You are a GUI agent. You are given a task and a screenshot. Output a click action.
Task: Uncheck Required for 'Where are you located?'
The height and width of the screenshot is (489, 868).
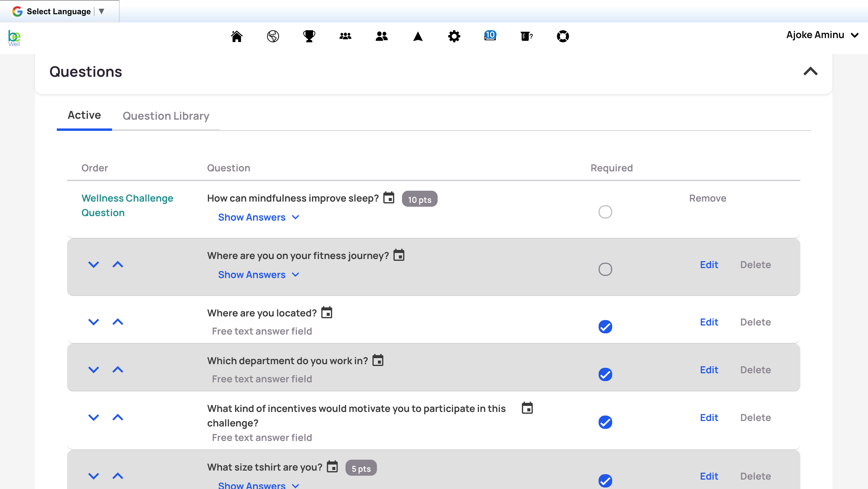(605, 327)
